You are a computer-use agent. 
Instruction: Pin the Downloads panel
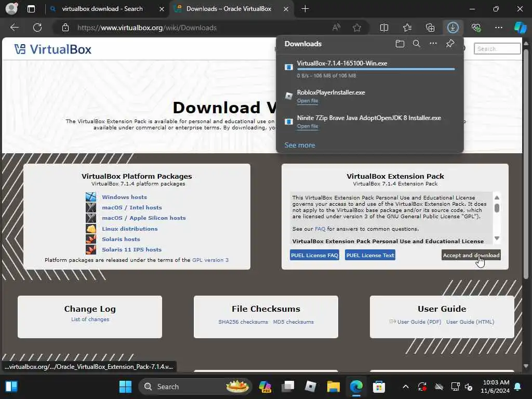pyautogui.click(x=450, y=44)
